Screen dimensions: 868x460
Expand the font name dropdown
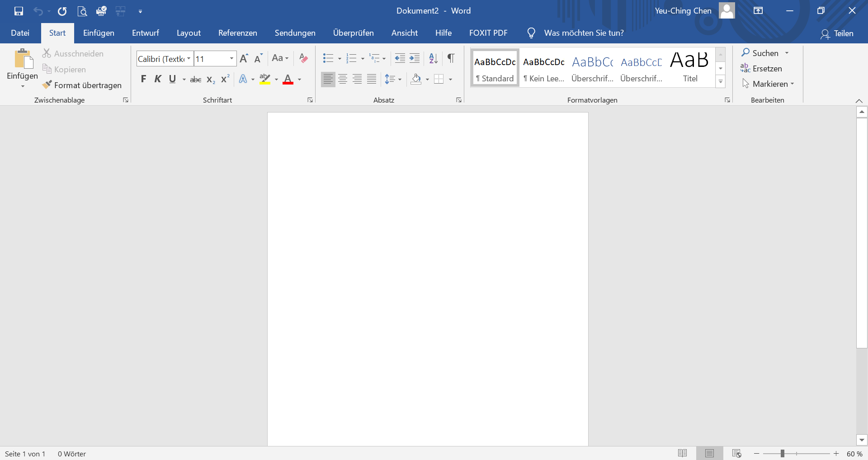click(189, 59)
